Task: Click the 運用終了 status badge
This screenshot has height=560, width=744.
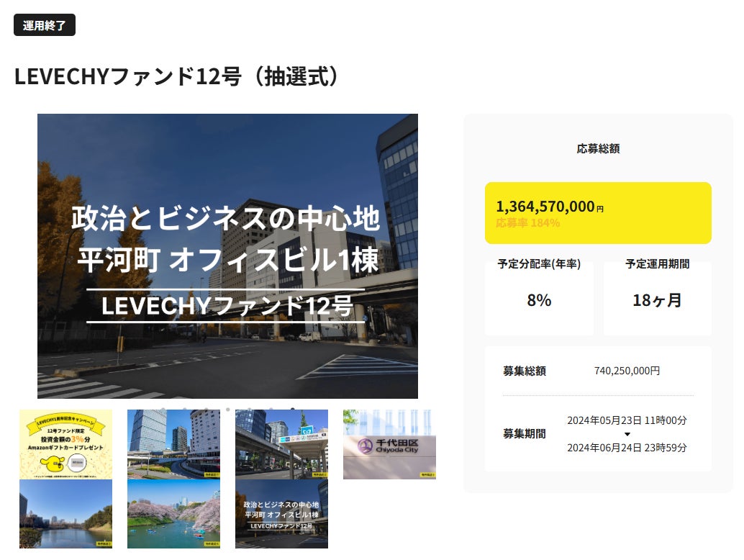Action: pos(45,25)
